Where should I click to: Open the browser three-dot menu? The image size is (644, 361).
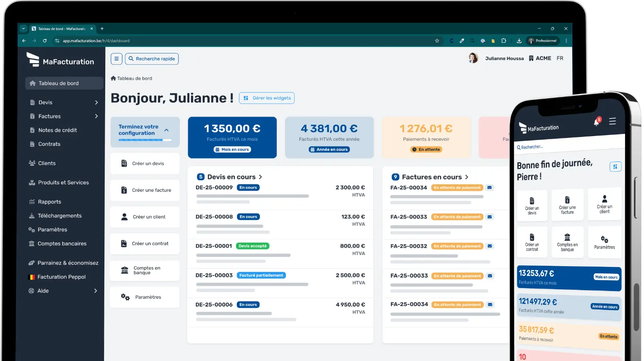pos(566,41)
